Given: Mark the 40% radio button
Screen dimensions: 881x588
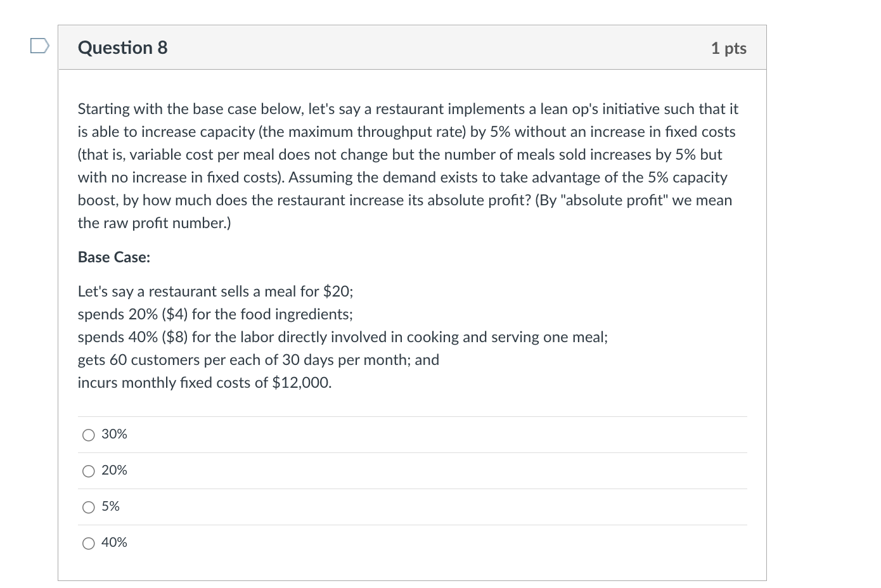Looking at the screenshot, I should (x=89, y=543).
